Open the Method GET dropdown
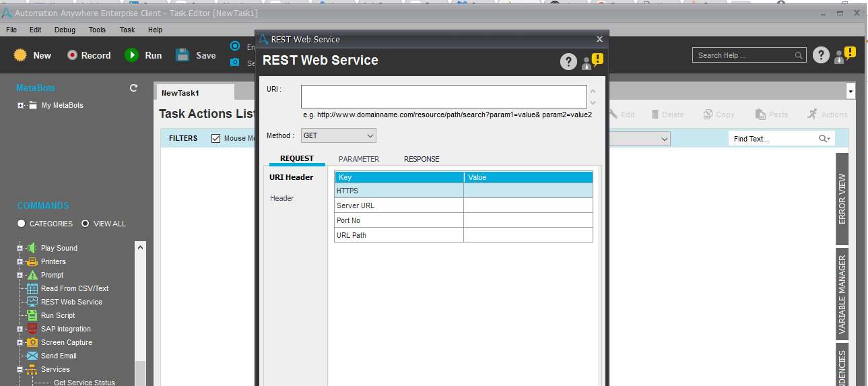The height and width of the screenshot is (386, 868). pos(339,135)
